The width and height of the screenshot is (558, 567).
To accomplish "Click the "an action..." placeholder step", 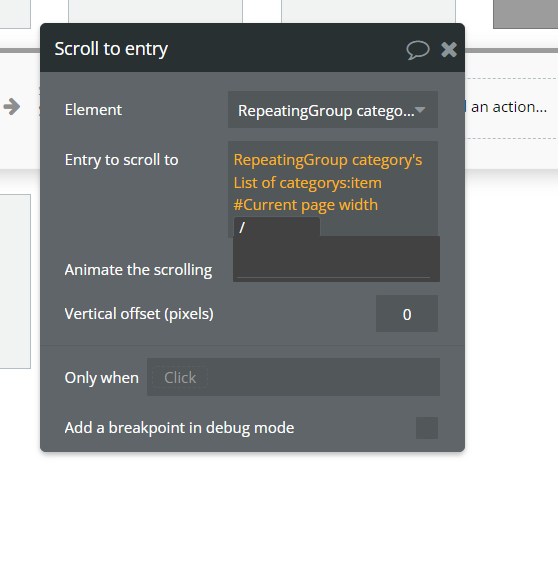I will 508,107.
